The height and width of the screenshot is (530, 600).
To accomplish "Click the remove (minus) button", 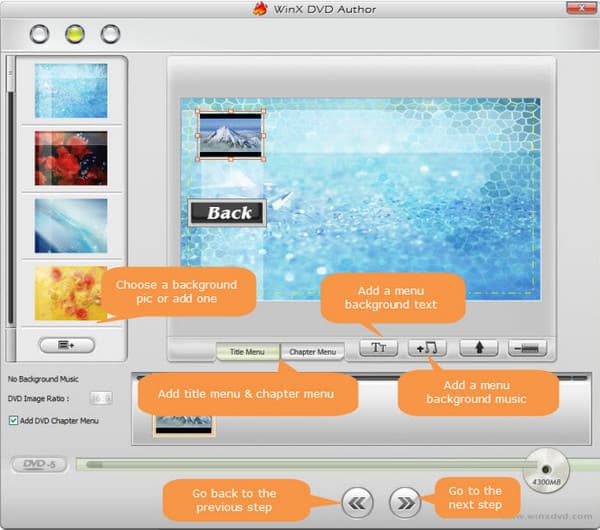I will [526, 348].
